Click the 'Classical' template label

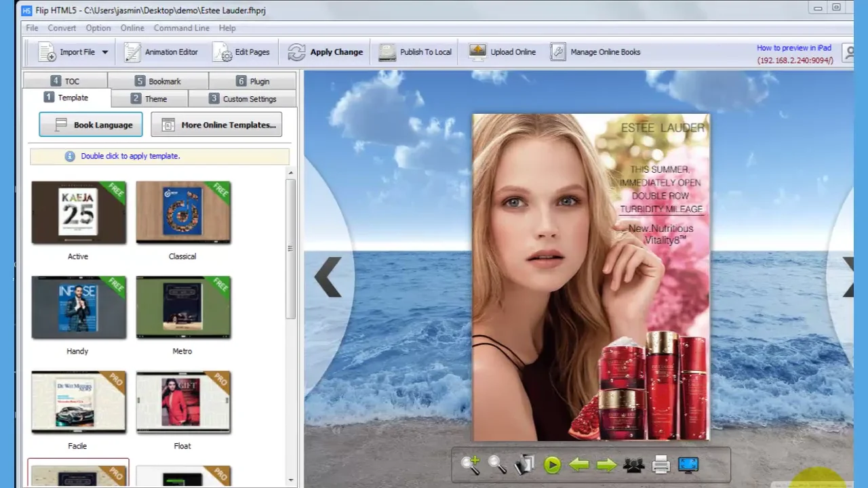pyautogui.click(x=182, y=256)
